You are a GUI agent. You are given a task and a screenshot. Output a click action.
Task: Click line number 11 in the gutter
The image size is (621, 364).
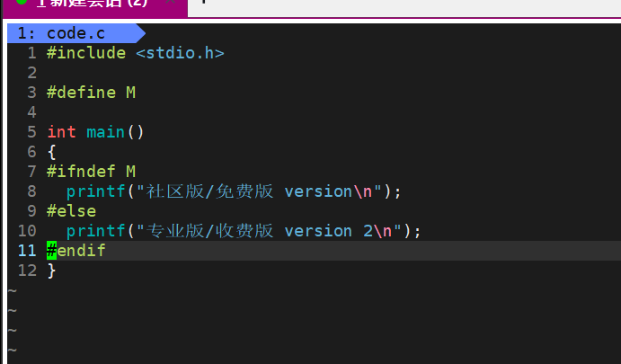(27, 251)
